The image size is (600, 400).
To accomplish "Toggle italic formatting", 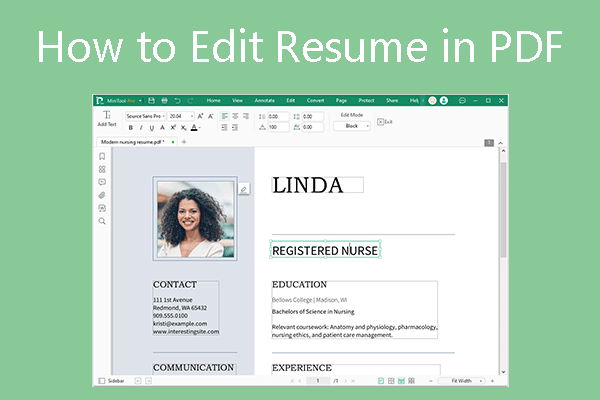I will pos(141,127).
